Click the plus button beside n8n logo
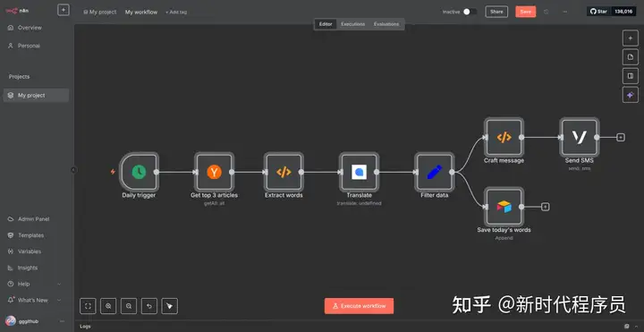This screenshot has width=644, height=332. click(x=64, y=10)
